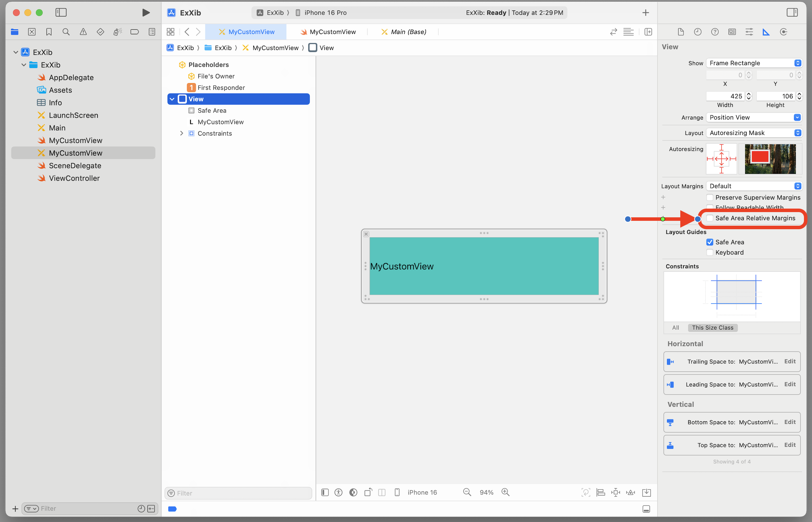Enable the Keyboard layout guide checkbox
The height and width of the screenshot is (522, 812).
tap(710, 253)
